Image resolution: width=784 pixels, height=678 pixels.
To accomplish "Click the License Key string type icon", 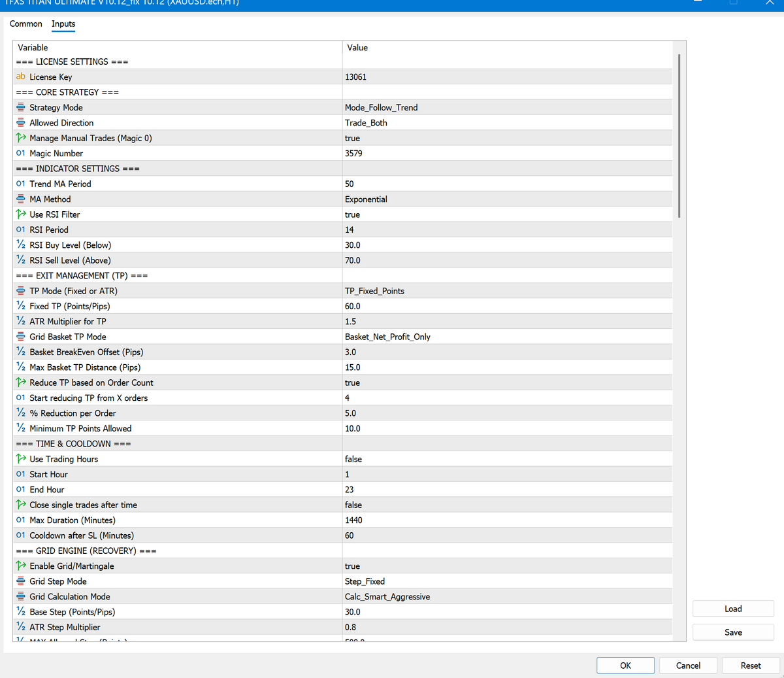I will pos(21,77).
